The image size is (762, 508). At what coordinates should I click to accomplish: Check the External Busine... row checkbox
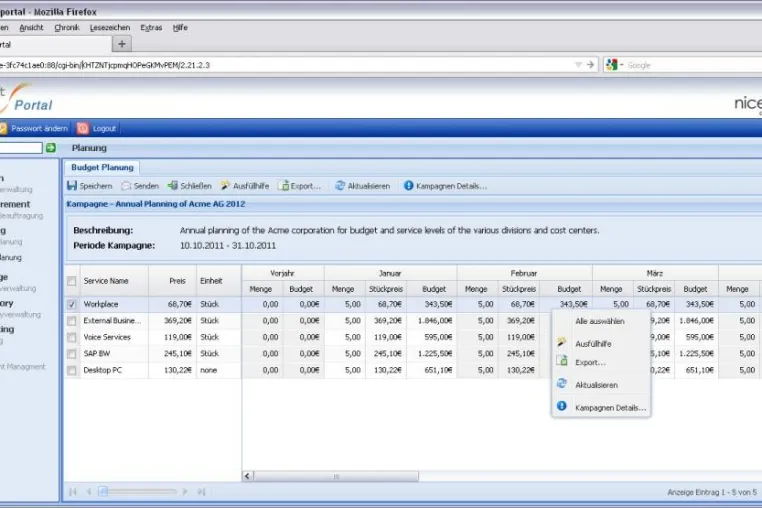pyautogui.click(x=71, y=321)
